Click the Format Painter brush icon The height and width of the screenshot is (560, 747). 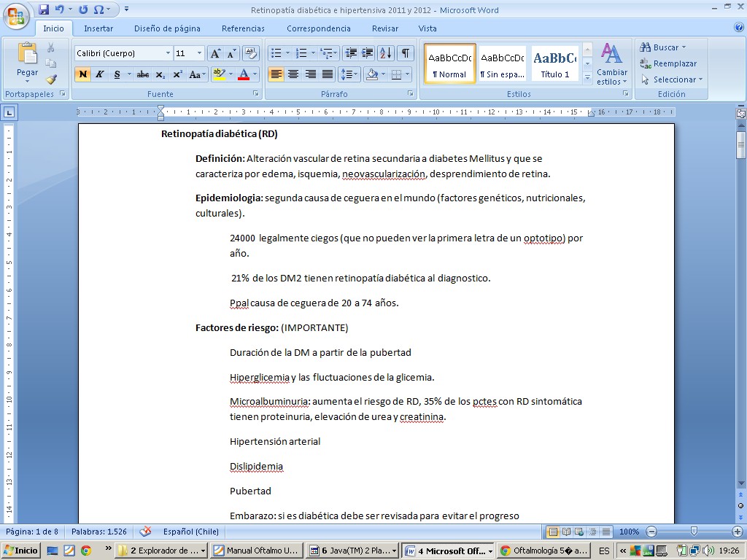pos(51,79)
